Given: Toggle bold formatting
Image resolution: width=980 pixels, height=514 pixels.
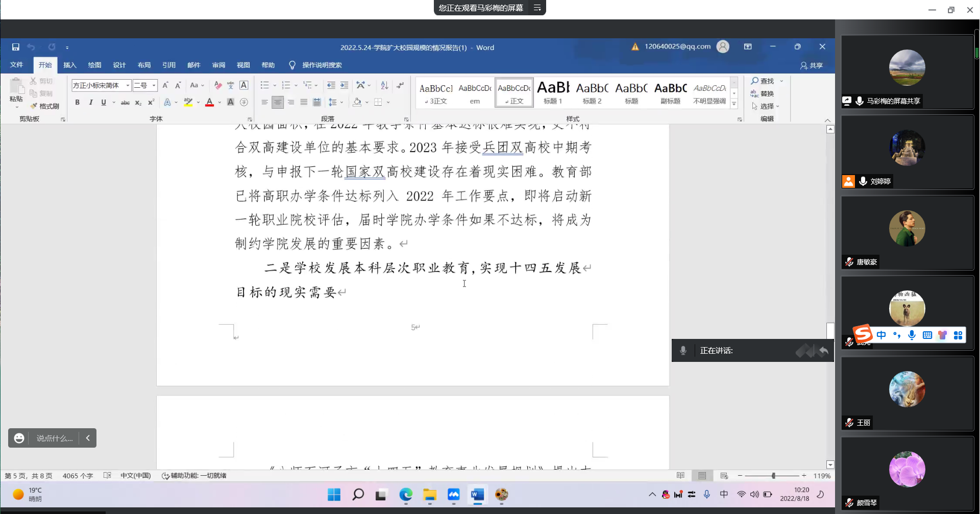Looking at the screenshot, I should coord(77,103).
